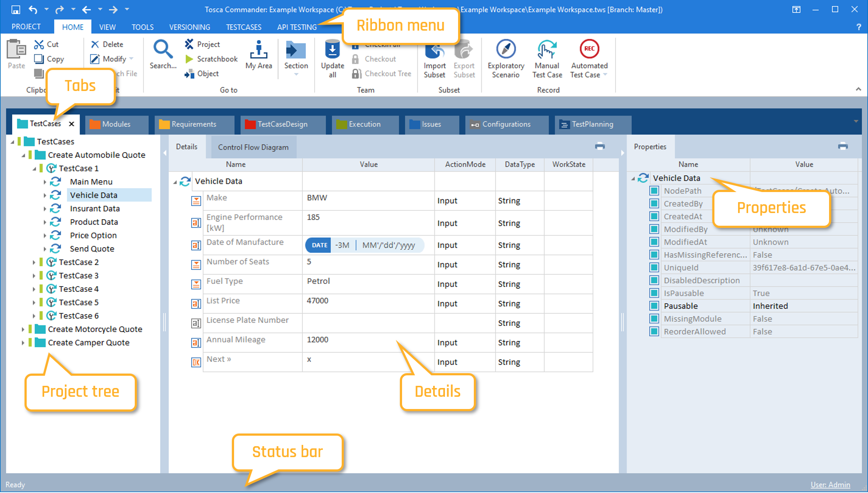This screenshot has height=493, width=868.
Task: Click the Update all icon
Action: (x=332, y=49)
